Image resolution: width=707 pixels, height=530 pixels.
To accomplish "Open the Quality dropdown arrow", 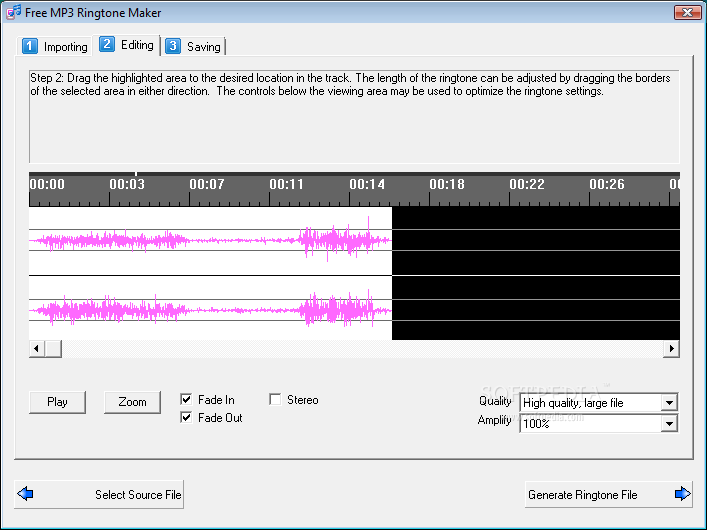I will 670,402.
